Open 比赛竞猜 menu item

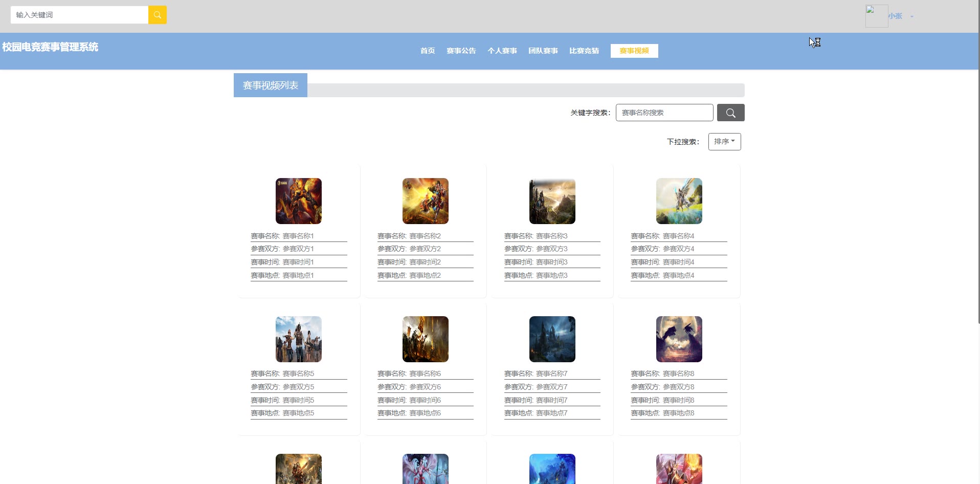584,51
